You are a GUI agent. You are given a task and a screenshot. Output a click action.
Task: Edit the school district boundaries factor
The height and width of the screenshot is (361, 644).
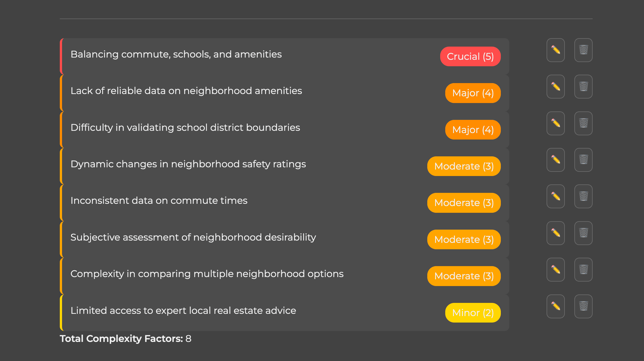tap(556, 123)
